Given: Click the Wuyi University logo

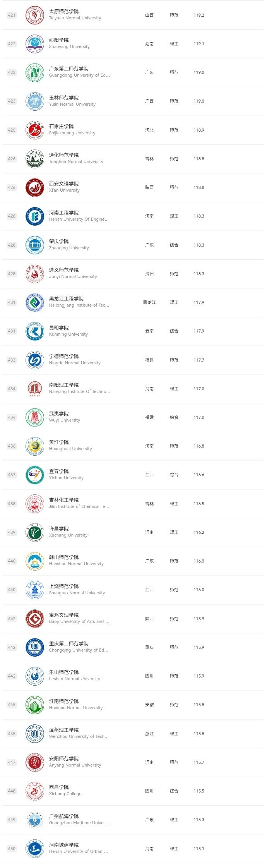Looking at the screenshot, I should point(34,417).
